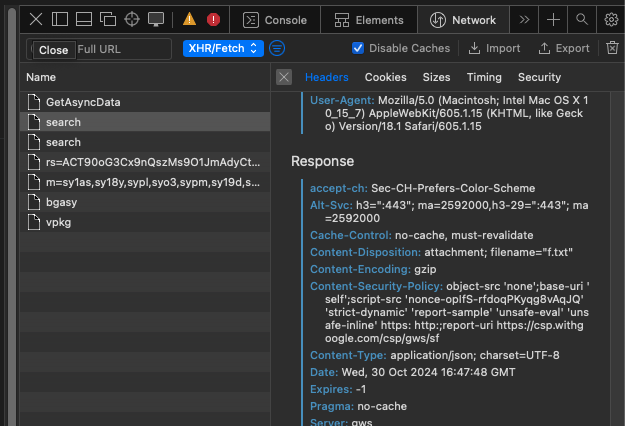
Task: Click the Expires -1 row
Action: click(338, 389)
